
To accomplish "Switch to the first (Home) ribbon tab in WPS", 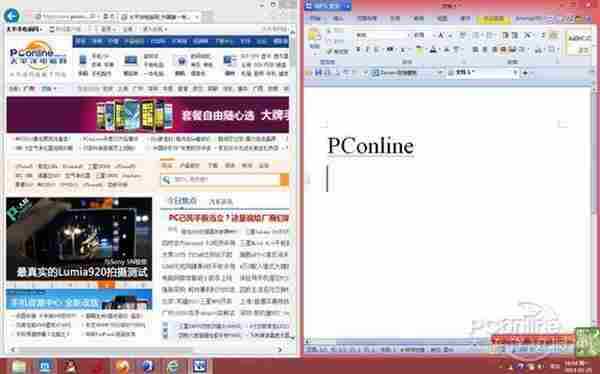I will click(315, 18).
